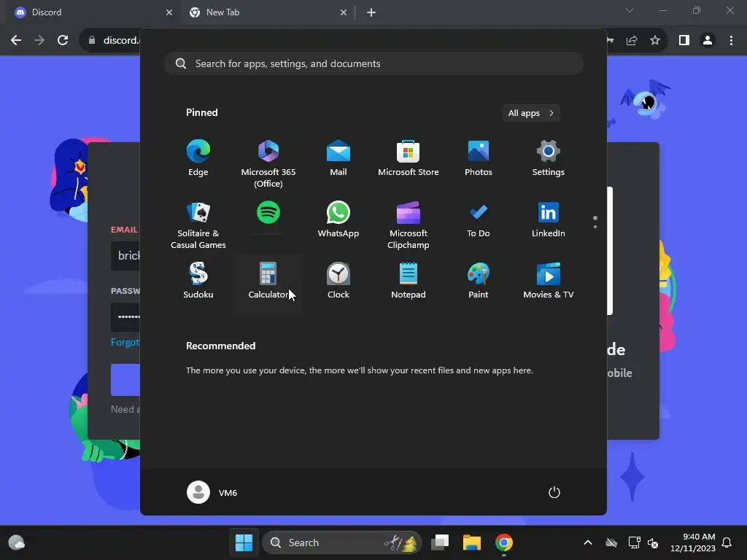The image size is (747, 560).
Task: Launch the Sudoku game
Action: pyautogui.click(x=198, y=281)
